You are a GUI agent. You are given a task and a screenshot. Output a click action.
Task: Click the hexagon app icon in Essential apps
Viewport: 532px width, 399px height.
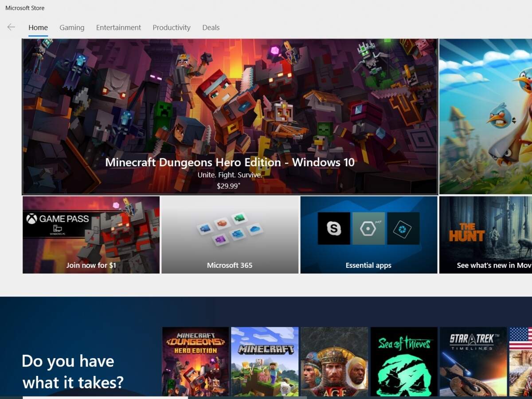point(368,228)
